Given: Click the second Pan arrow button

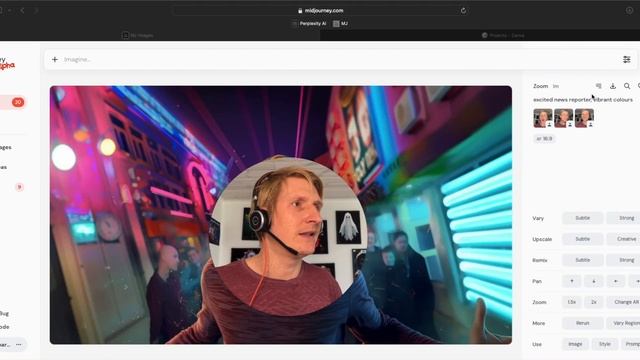Looking at the screenshot, I should pyautogui.click(x=593, y=281).
